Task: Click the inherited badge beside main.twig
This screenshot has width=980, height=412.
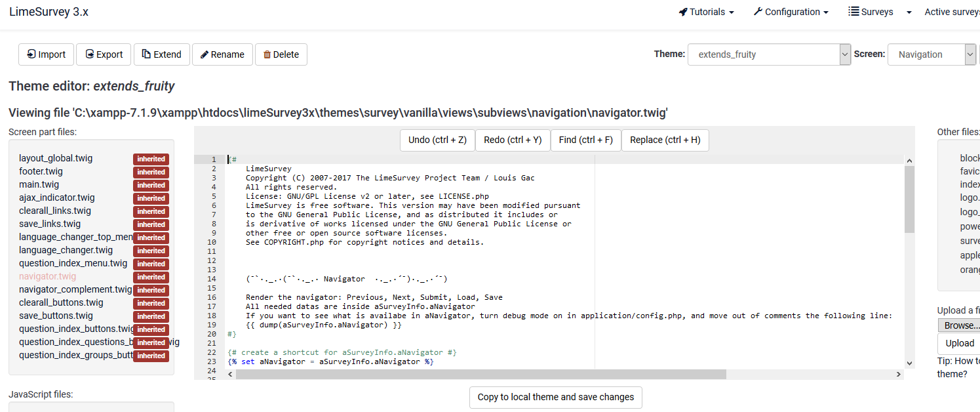Action: pos(151,185)
